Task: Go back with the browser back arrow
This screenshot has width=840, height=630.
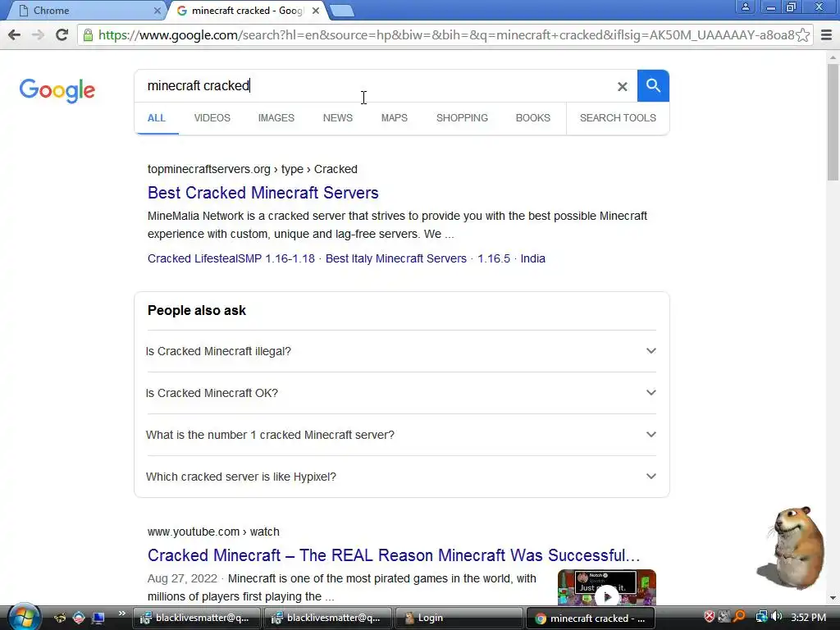Action: click(x=15, y=35)
